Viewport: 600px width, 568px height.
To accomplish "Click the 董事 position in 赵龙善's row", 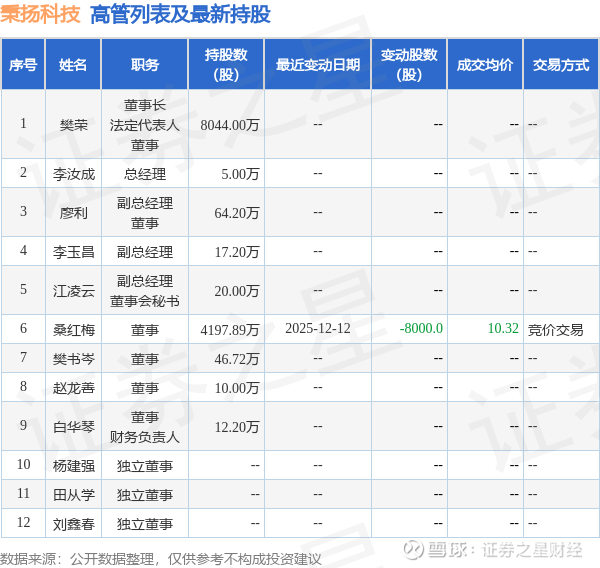I will [145, 388].
